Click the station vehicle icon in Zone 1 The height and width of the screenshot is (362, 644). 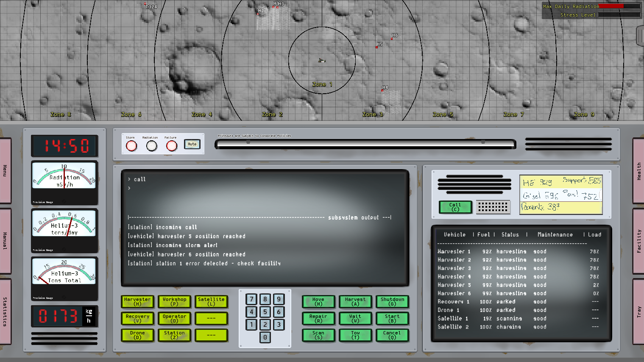(x=322, y=61)
